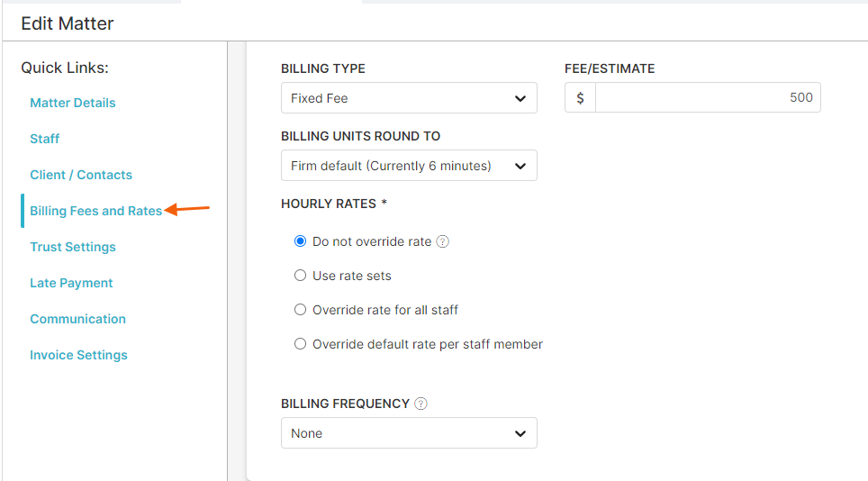Choose Override rate for all staff

(x=300, y=310)
